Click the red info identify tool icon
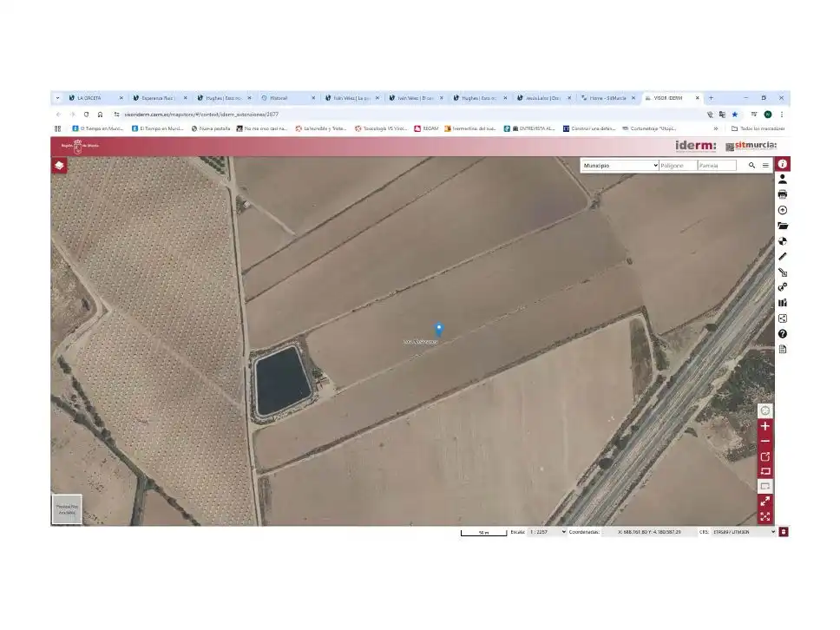Screen dimensions: 840x630 (x=782, y=164)
